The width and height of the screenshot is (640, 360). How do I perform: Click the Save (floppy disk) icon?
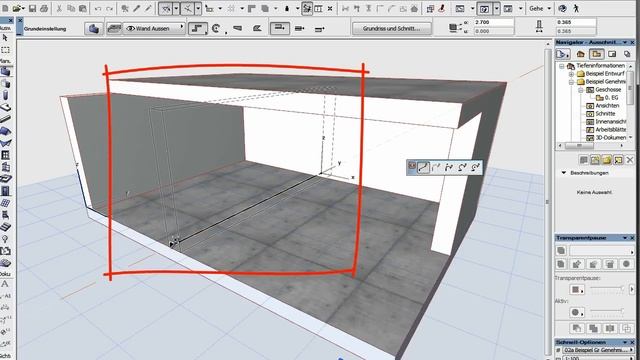[x=33, y=8]
